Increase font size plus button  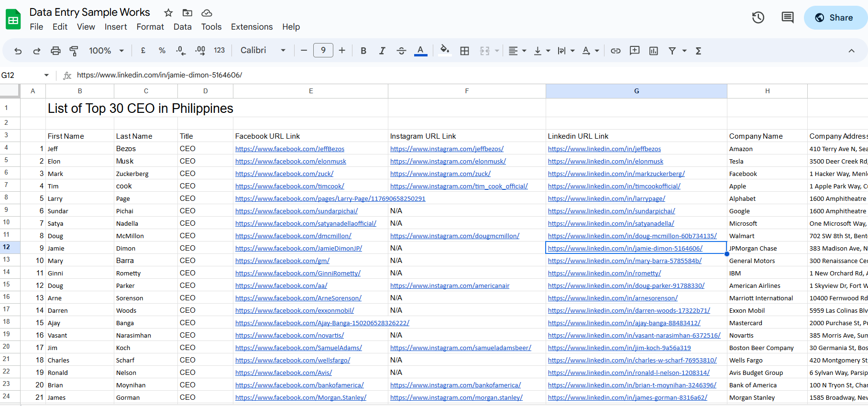(342, 50)
